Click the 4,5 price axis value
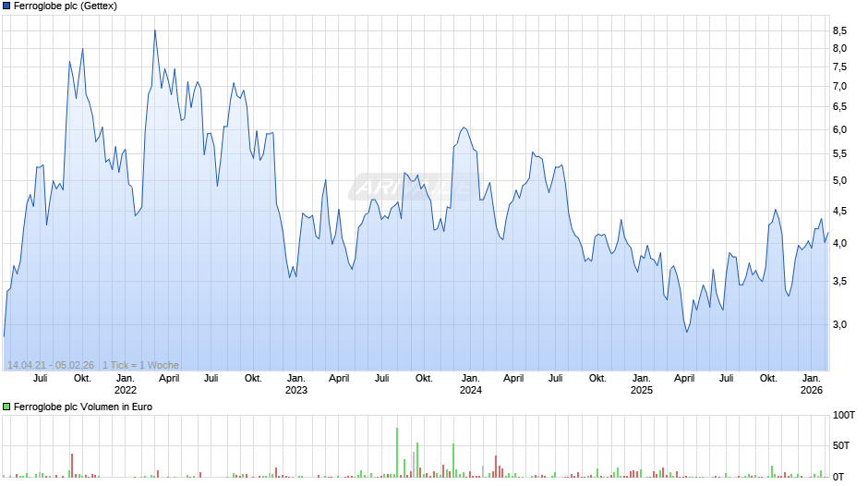Image resolution: width=868 pixels, height=486 pixels. coord(839,212)
